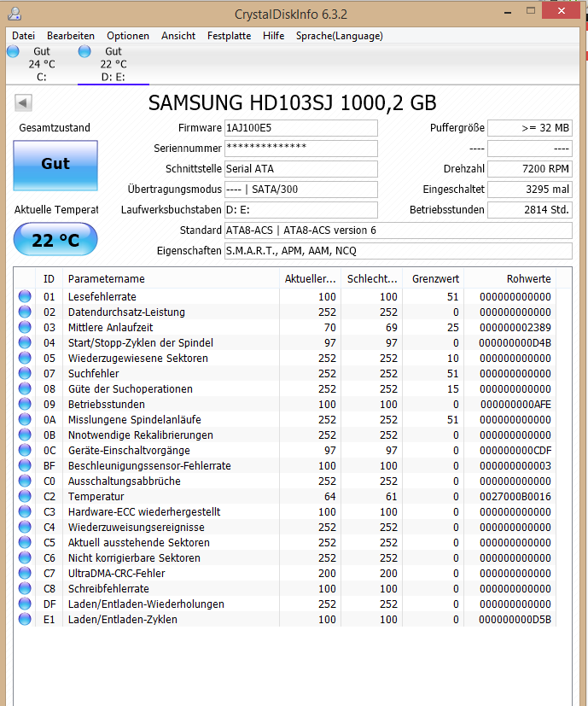
Task: Click the Schlecht column header
Action: click(372, 278)
